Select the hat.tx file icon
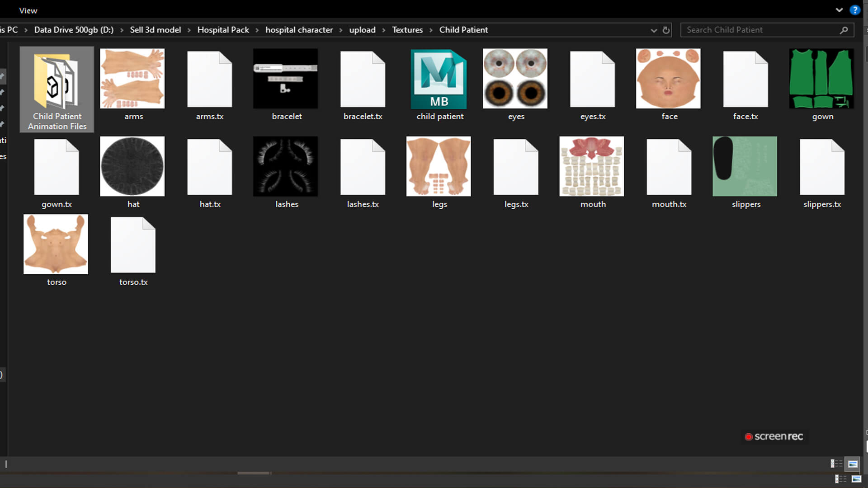 [209, 167]
